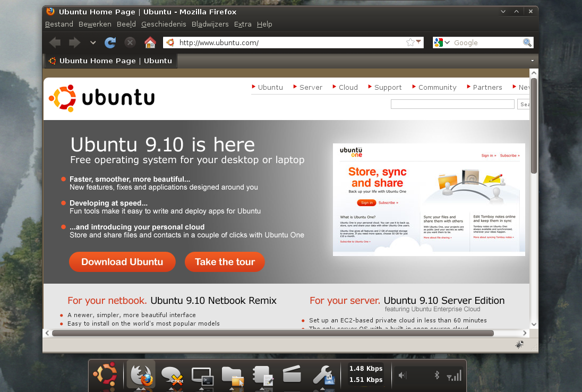Click the volume speaker icon in tray
The width and height of the screenshot is (582, 392).
tap(403, 376)
